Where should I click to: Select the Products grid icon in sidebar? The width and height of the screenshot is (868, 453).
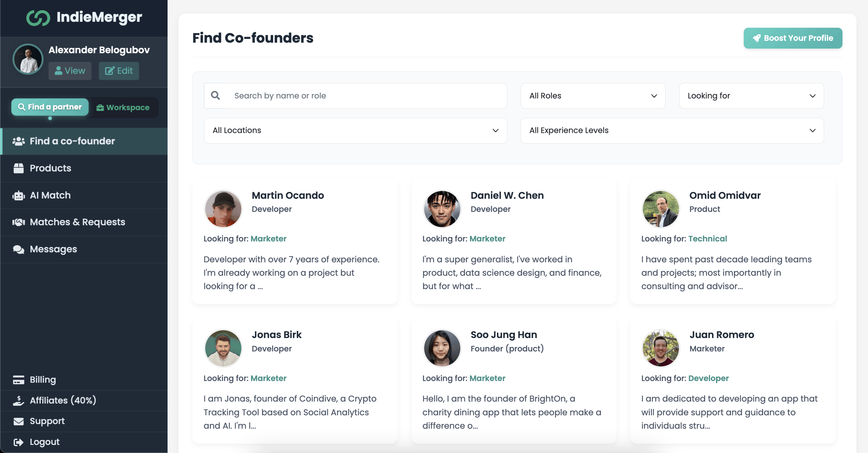18,168
